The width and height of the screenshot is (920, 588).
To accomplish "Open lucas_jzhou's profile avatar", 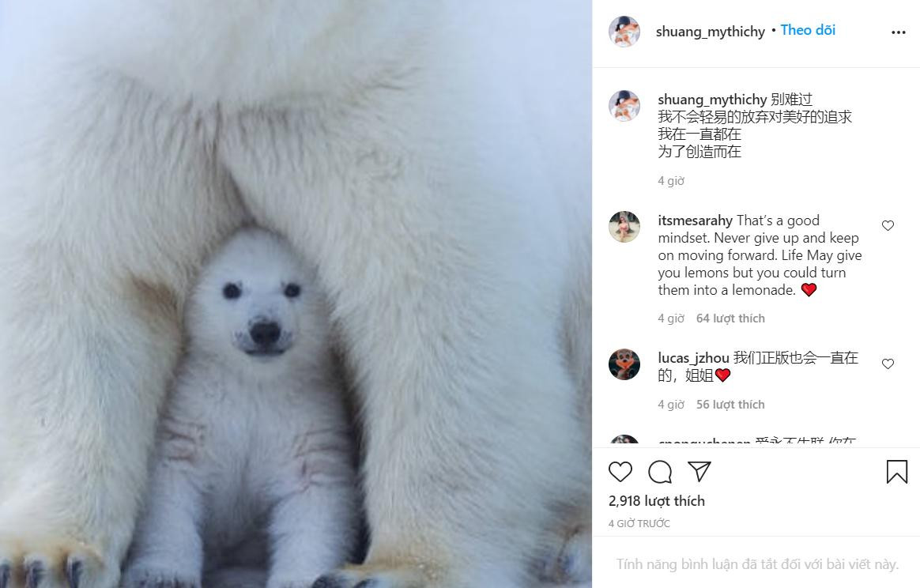I will pos(624,364).
